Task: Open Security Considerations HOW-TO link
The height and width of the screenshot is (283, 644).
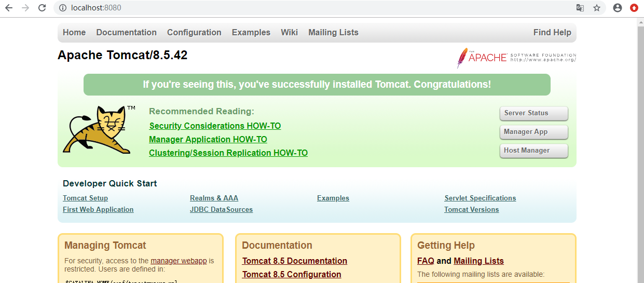Action: tap(215, 126)
